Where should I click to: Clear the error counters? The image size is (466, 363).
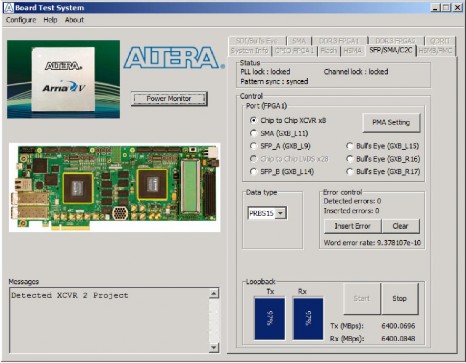click(x=400, y=226)
